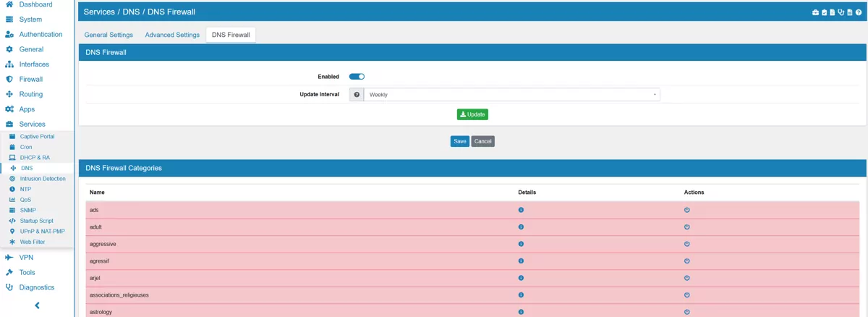Click the Routing arrows icon in sidebar
The width and height of the screenshot is (868, 317).
[x=9, y=94]
